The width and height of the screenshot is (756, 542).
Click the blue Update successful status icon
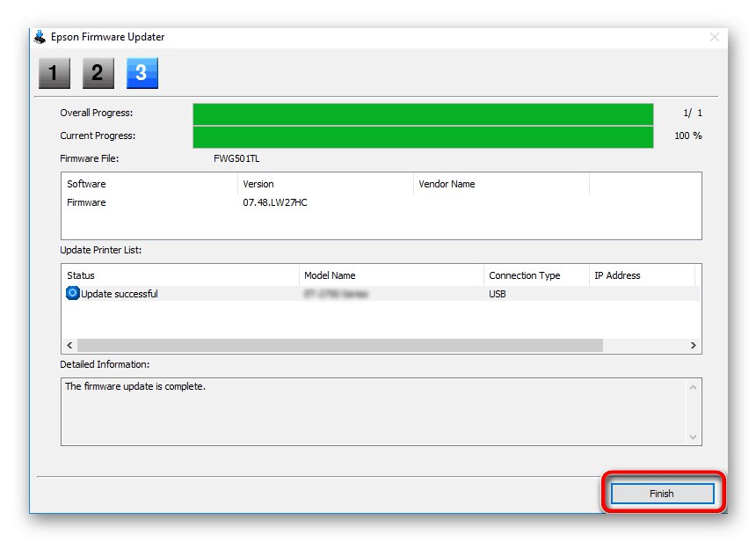pos(72,293)
